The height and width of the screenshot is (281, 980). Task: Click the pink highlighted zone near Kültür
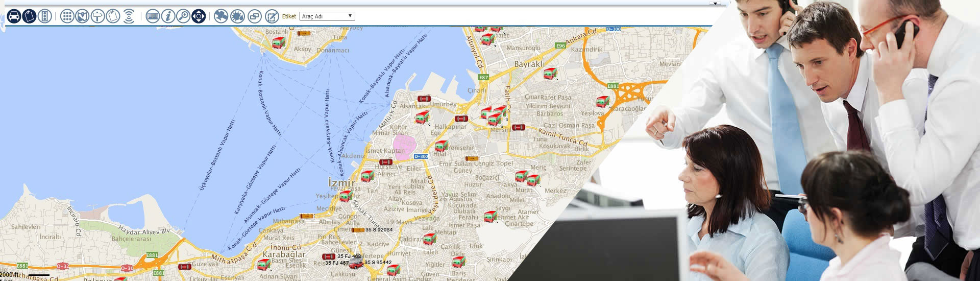(405, 146)
